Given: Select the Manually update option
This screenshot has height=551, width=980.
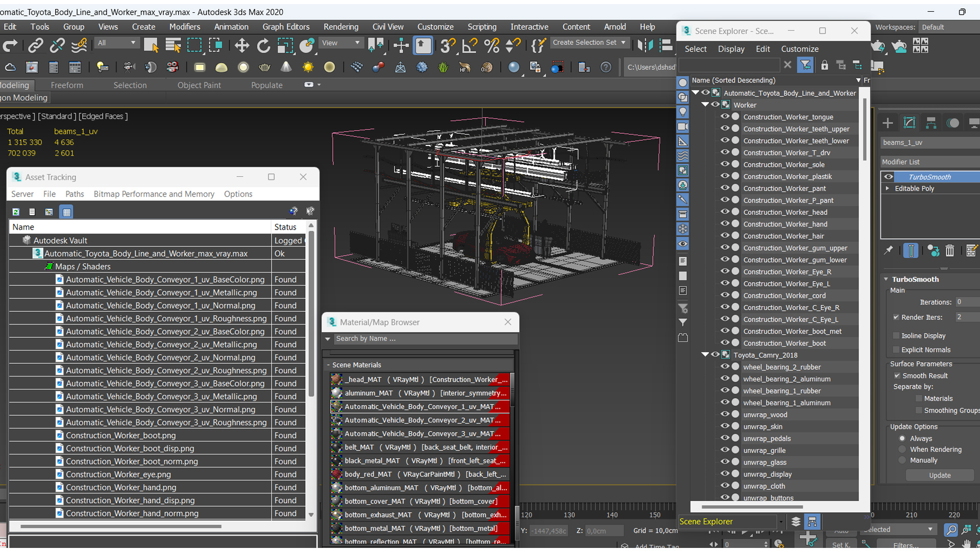Looking at the screenshot, I should click(x=902, y=460).
